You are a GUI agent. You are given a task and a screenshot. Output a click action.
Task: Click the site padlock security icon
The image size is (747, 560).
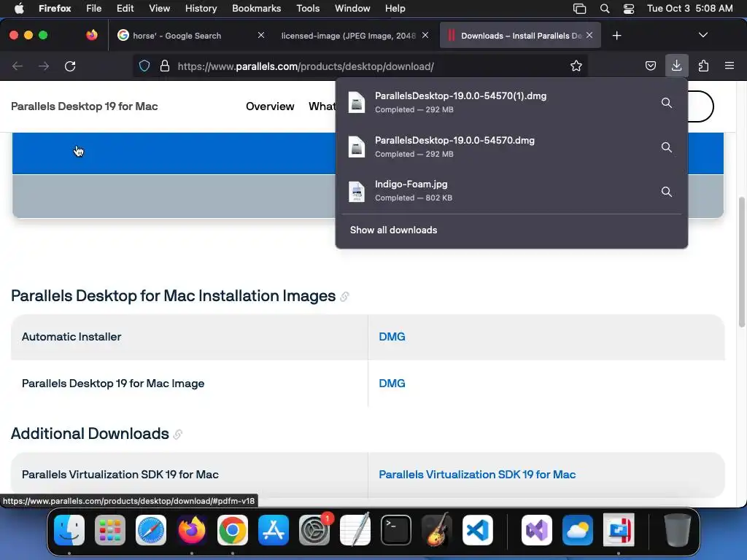click(165, 66)
